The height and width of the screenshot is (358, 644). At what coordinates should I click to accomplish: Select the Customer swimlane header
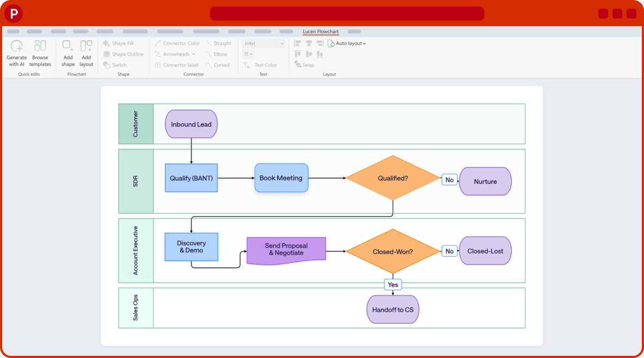(136, 124)
